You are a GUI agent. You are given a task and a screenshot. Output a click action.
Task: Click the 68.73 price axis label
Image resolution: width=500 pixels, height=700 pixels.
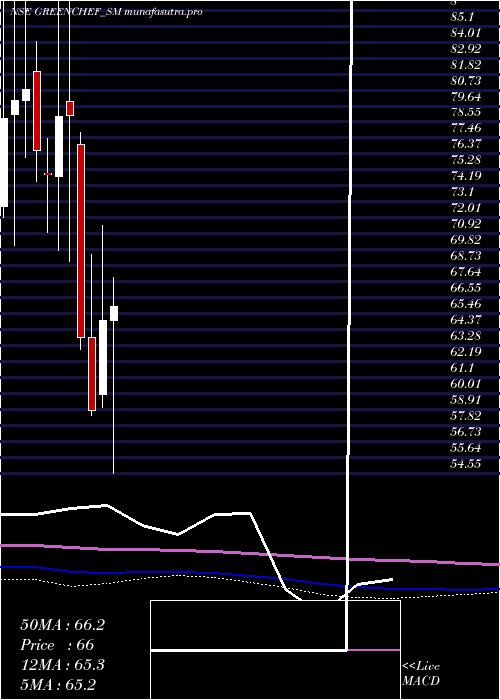coord(466,256)
